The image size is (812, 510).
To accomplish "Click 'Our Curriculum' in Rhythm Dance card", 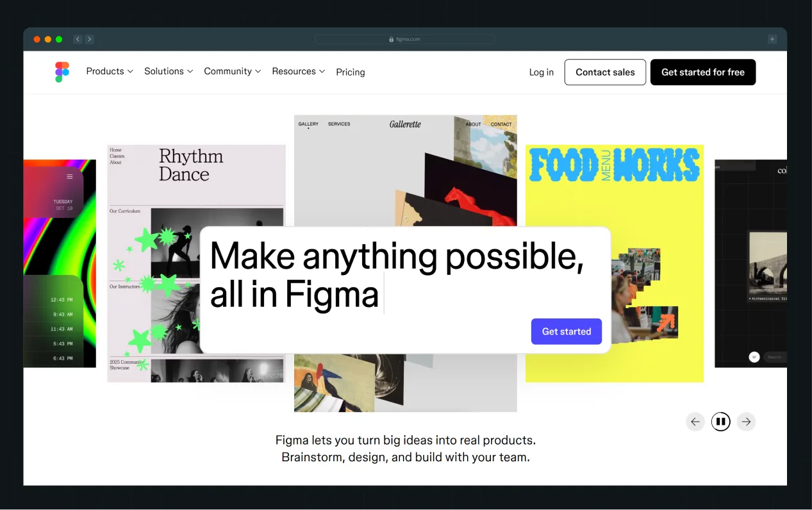I will coord(125,211).
